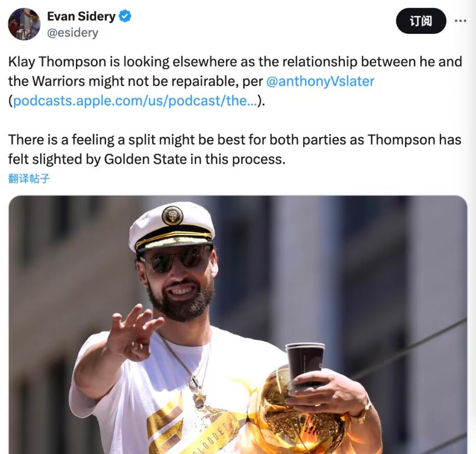Click 'Klay Thompson' at the tweet's start
This screenshot has height=454, width=476.
[x=57, y=62]
